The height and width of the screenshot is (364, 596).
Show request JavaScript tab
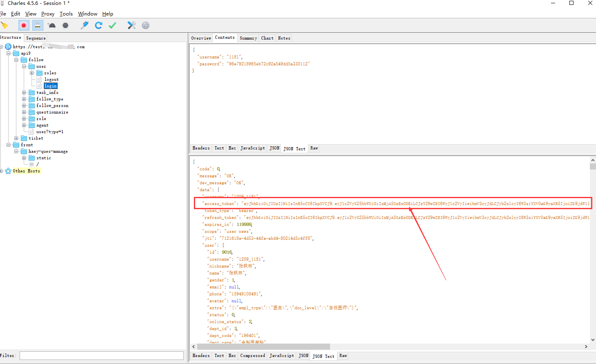(252, 148)
